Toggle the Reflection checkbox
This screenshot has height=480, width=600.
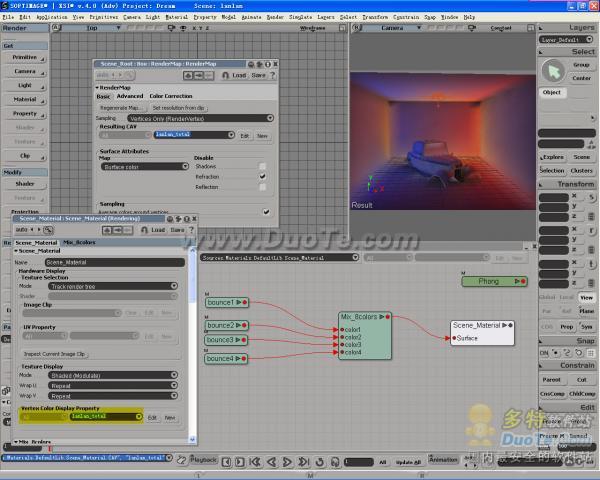point(263,186)
